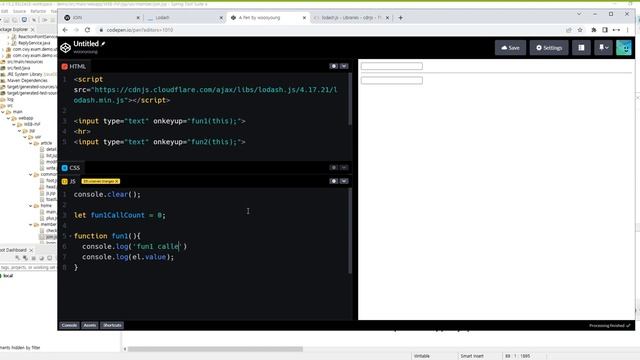Open JS editor settings gear
Screen dimensions: 640x360
333,181
